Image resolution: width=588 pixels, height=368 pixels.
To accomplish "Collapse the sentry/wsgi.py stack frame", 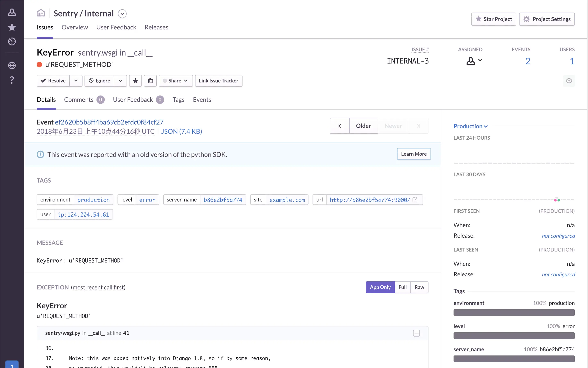I will click(416, 333).
